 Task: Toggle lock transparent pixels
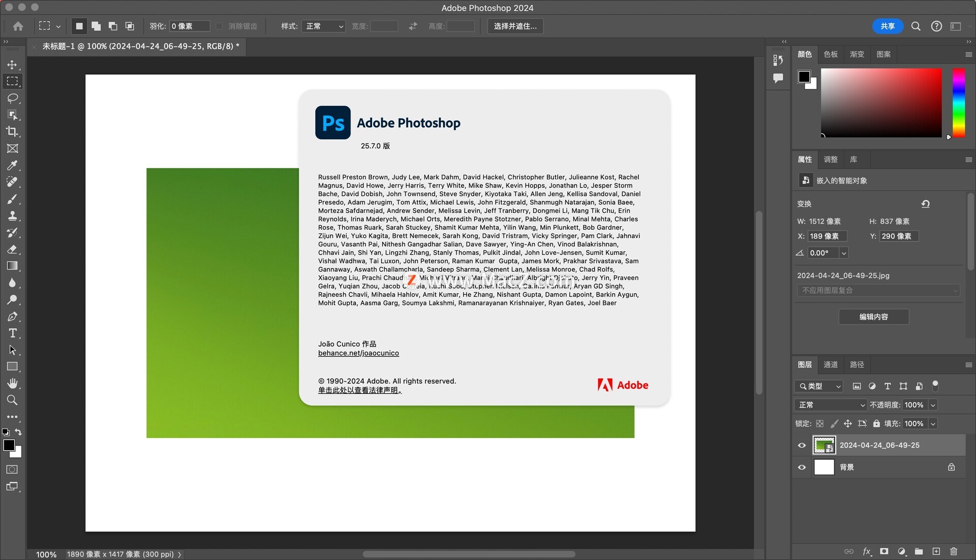click(x=819, y=423)
